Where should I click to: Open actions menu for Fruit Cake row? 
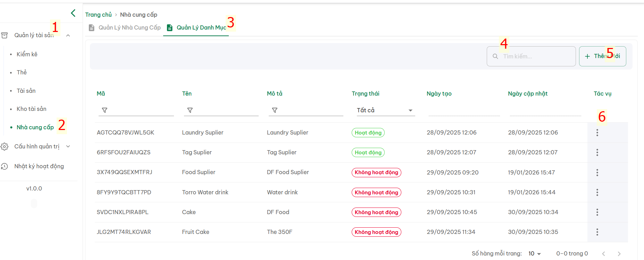pos(597,232)
